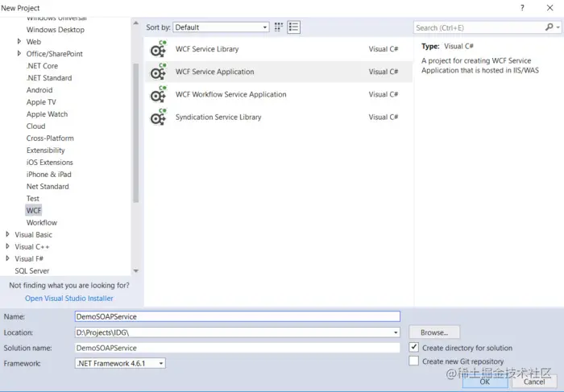Expand the Visual Basic tree node
The image size is (564, 392).
7,234
